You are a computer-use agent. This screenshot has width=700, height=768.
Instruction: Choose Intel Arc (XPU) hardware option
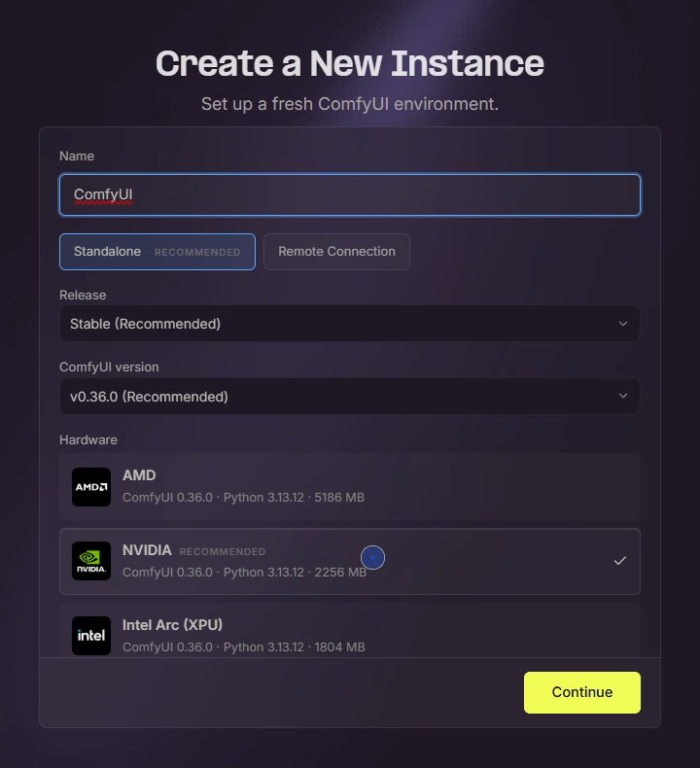pyautogui.click(x=350, y=632)
